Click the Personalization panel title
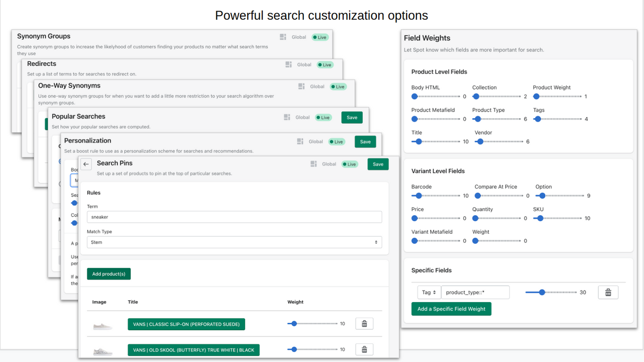 (x=88, y=140)
